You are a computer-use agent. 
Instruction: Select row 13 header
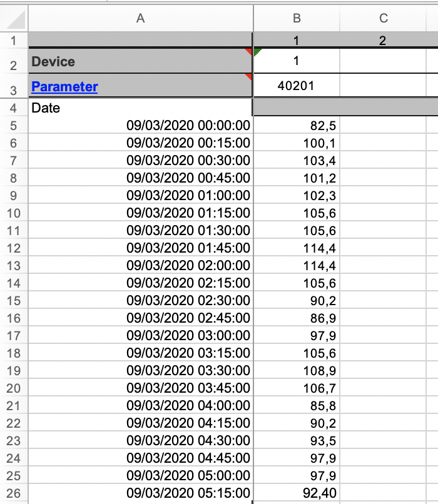(x=13, y=266)
